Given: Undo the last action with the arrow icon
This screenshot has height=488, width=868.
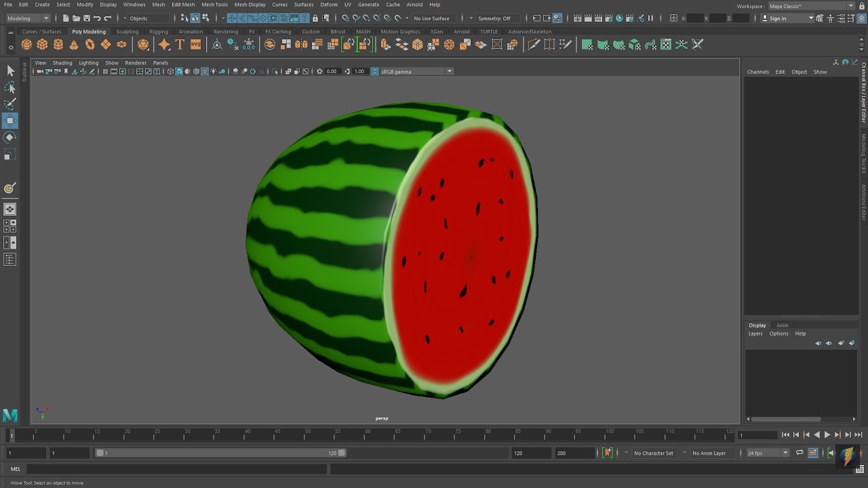Looking at the screenshot, I should [97, 18].
